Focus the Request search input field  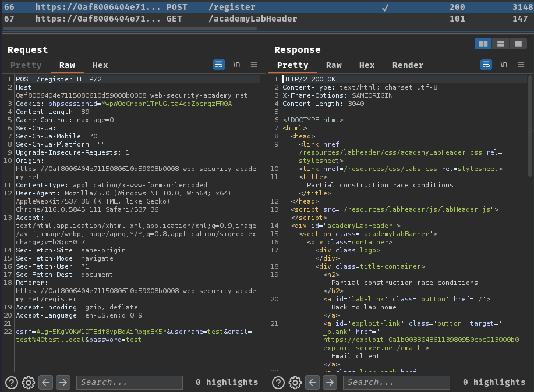pyautogui.click(x=129, y=383)
